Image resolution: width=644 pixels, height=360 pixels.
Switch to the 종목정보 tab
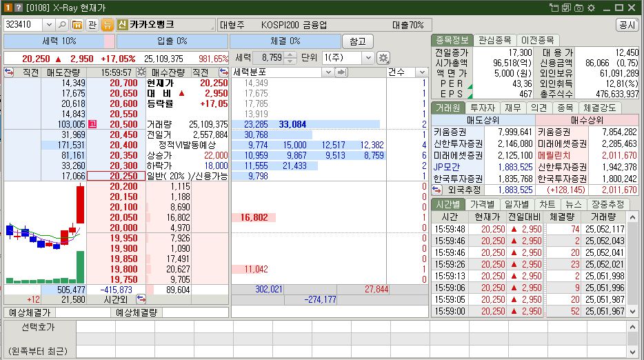tap(452, 40)
